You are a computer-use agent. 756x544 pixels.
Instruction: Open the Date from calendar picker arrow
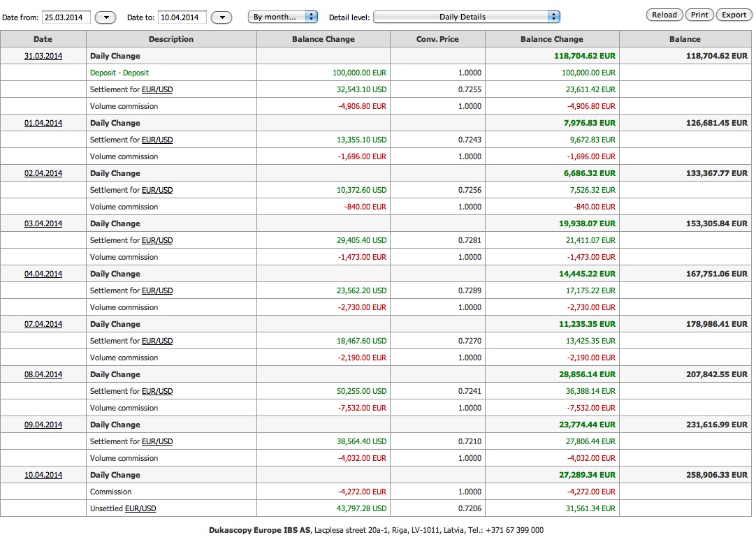click(106, 17)
